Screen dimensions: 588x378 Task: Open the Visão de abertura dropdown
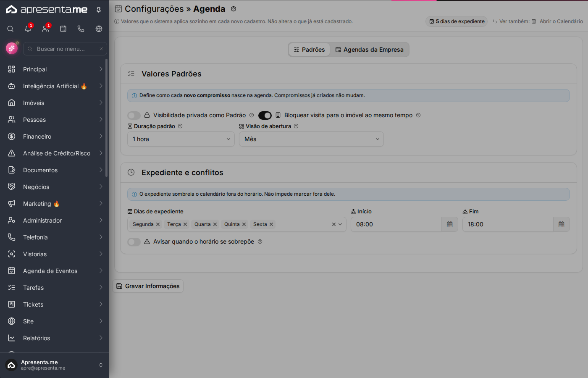[x=311, y=139]
